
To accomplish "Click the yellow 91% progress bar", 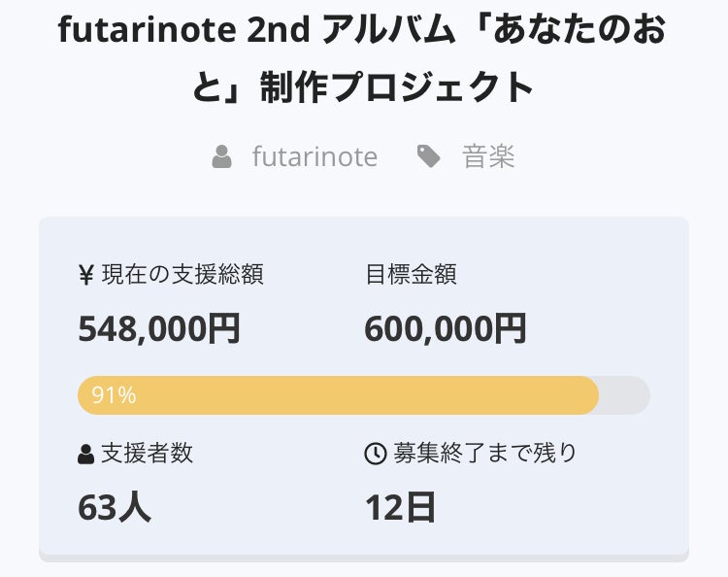I will pos(338,395).
